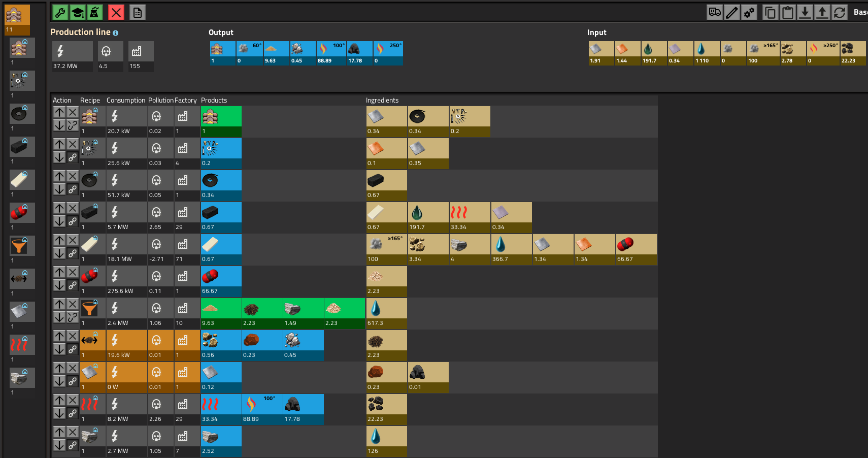Screen dimensions: 868x458
Task: Click the Production line info icon
Action: (116, 33)
